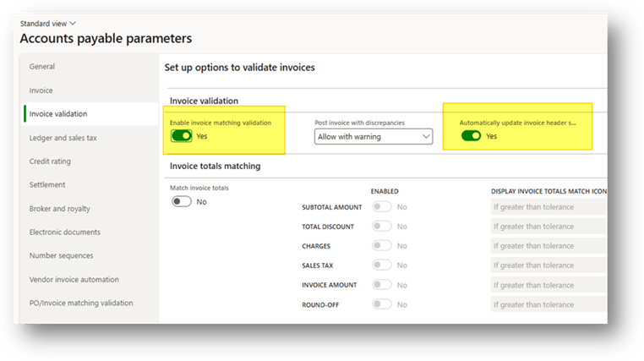Open Post invoice with discrepancies dropdown
Screen dimensions: 644x361
[x=373, y=136]
